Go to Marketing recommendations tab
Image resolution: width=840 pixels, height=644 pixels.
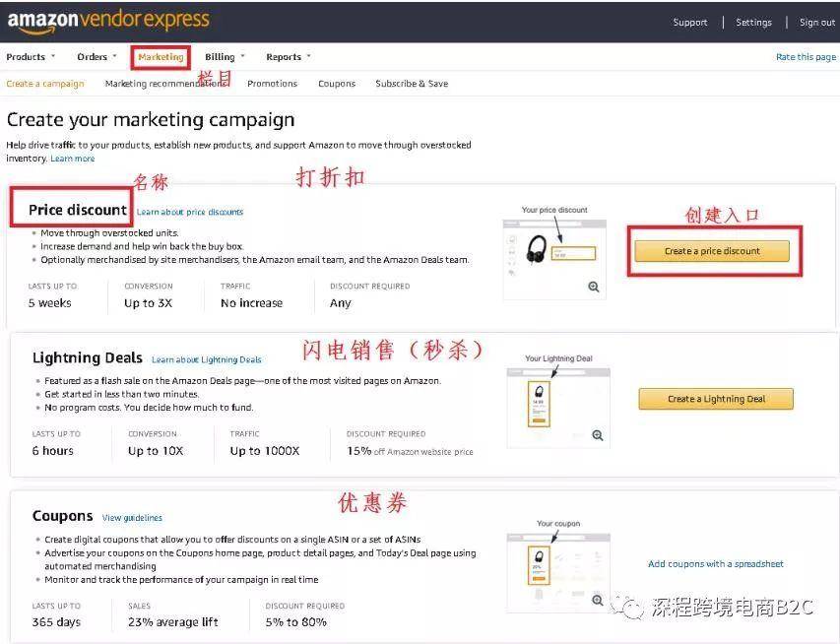[x=165, y=84]
